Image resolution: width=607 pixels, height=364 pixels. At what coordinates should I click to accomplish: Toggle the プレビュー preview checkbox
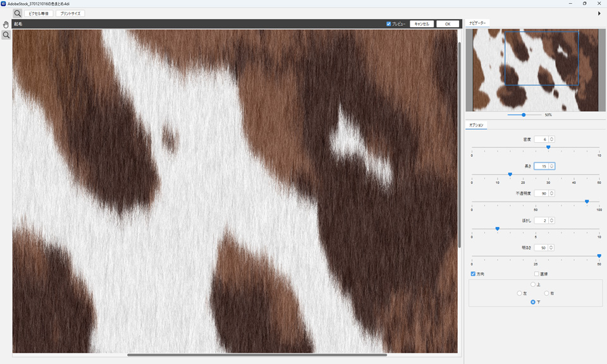389,24
